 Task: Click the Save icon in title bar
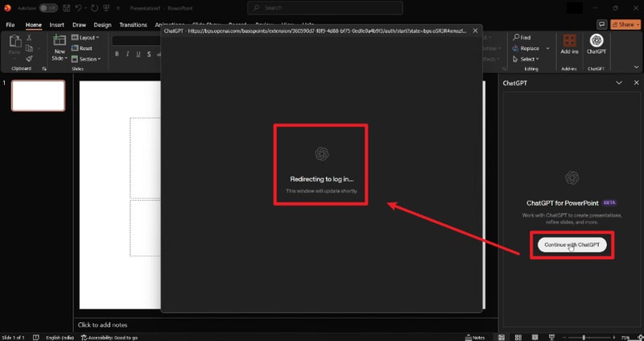pyautogui.click(x=67, y=8)
